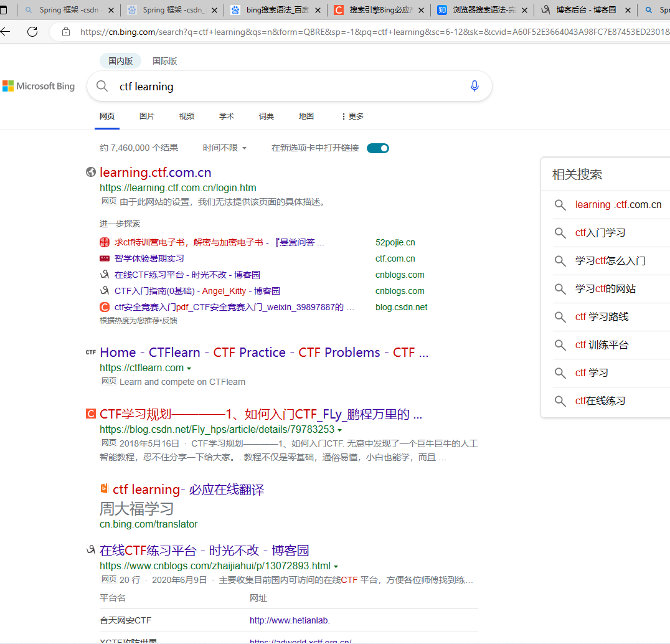Click favicon beside 智学体验暑期实习
The image size is (670, 644).
(x=104, y=258)
